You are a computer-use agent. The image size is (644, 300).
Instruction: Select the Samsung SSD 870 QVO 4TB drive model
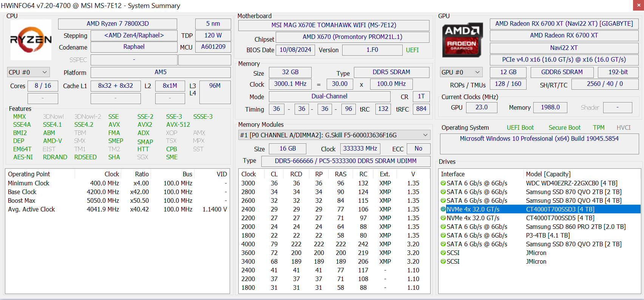(573, 201)
